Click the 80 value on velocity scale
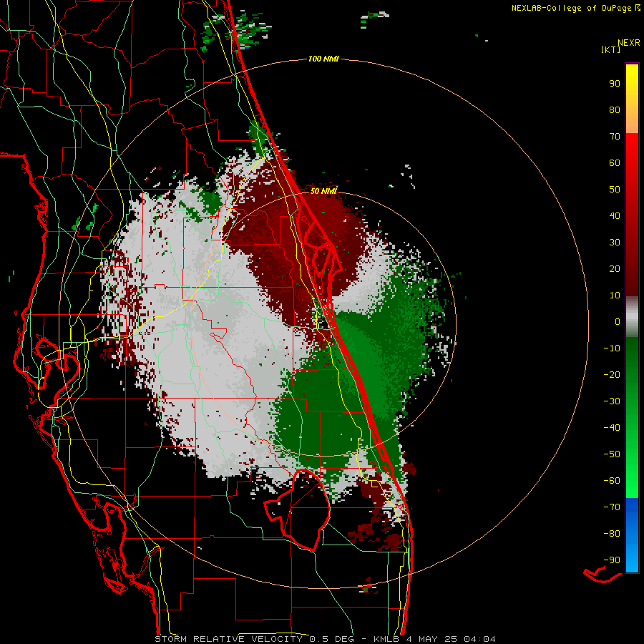The height and width of the screenshot is (644, 644). tap(615, 110)
